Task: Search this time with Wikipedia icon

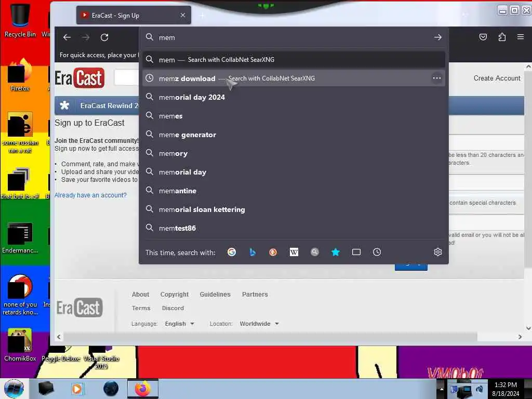Action: click(x=294, y=252)
